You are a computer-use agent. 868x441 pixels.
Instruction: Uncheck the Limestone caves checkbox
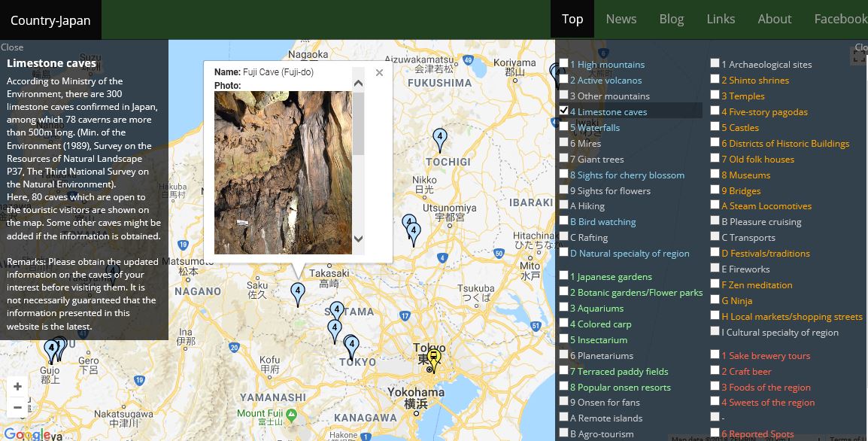tap(564, 111)
